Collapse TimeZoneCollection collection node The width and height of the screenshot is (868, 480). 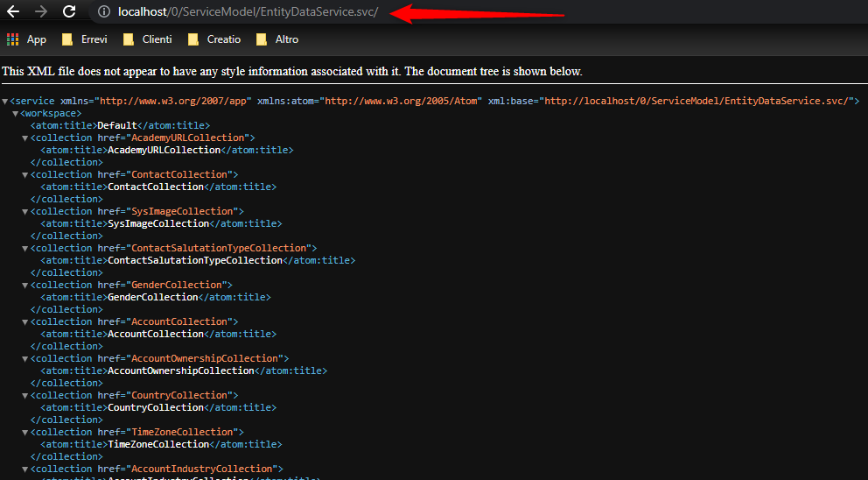pyautogui.click(x=25, y=433)
